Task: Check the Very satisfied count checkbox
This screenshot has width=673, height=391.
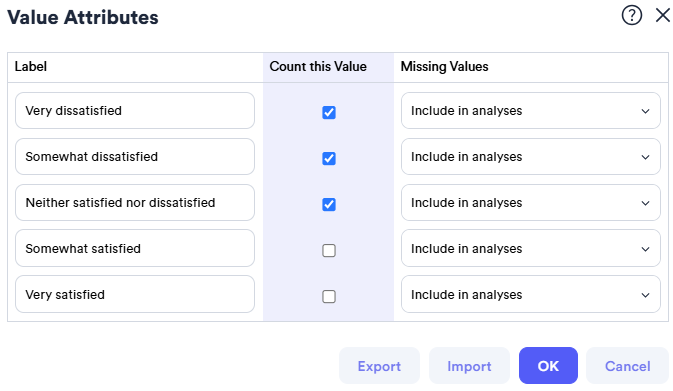Action: click(x=329, y=296)
